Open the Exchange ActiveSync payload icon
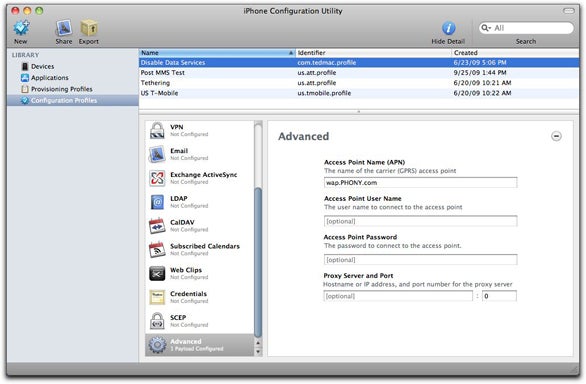586x384 pixels. point(157,178)
